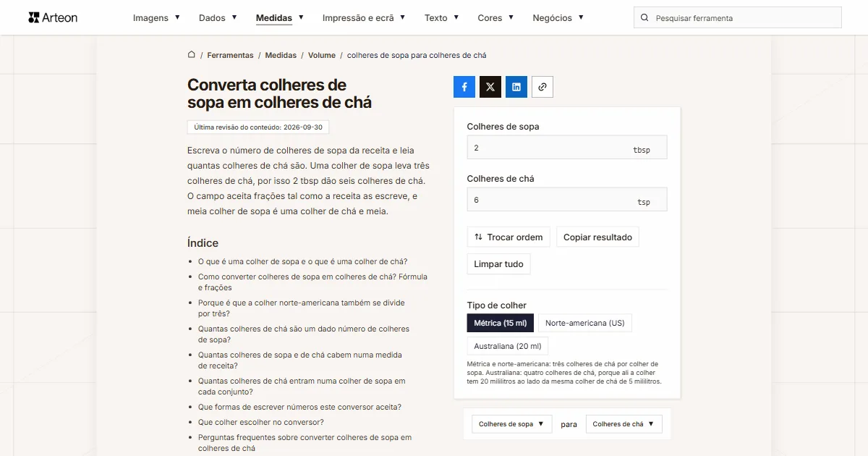Open the Cores menu
This screenshot has width=868, height=456.
[x=495, y=18]
